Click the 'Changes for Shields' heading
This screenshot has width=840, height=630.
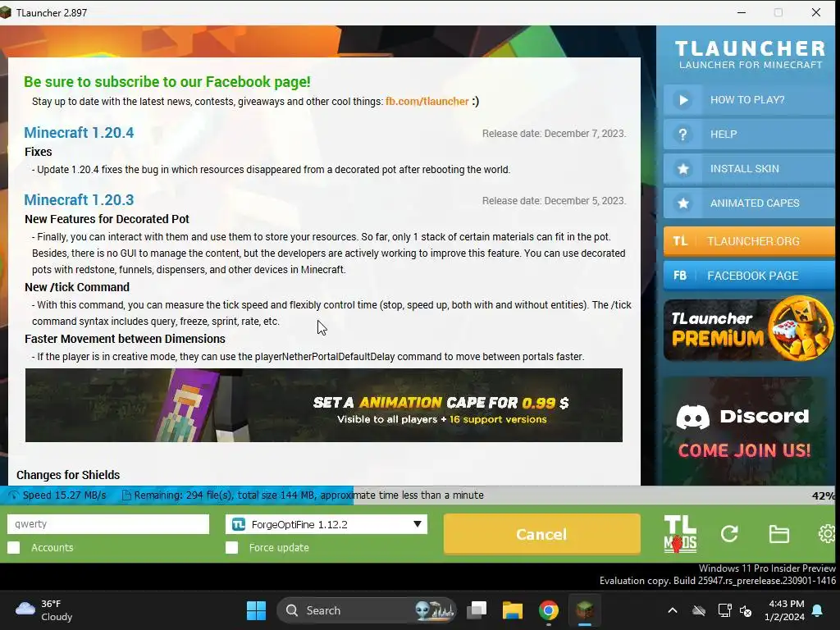pos(68,475)
